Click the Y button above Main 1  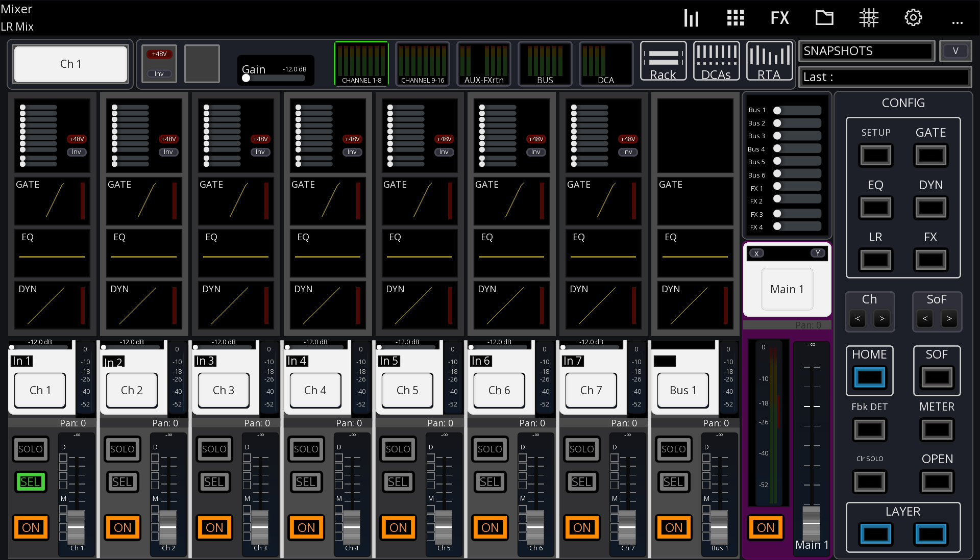point(818,253)
